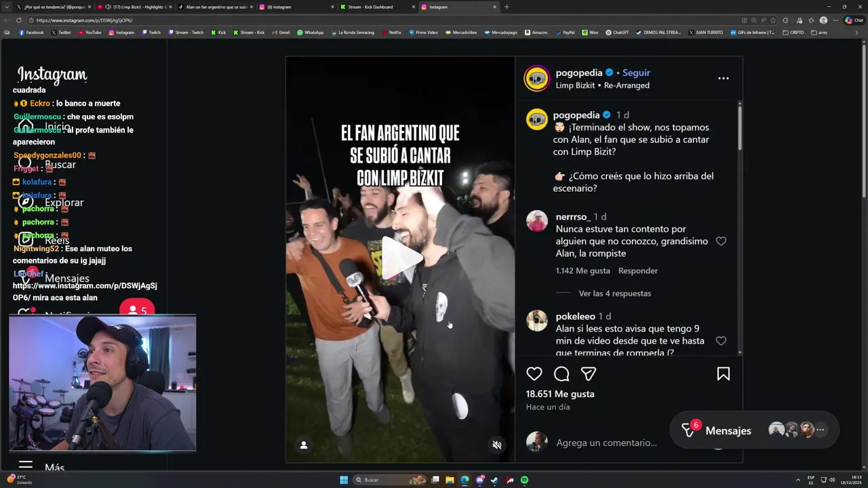The width and height of the screenshot is (868, 488).
Task: Open the pogopedia avatar in the post header
Action: pyautogui.click(x=536, y=79)
